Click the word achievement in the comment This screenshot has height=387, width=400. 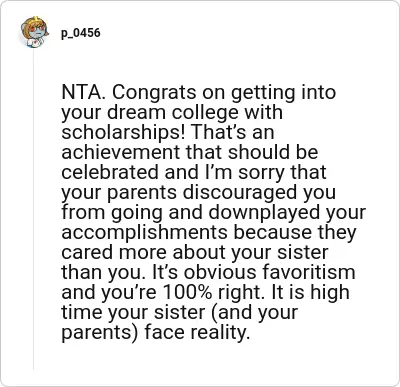(121, 152)
